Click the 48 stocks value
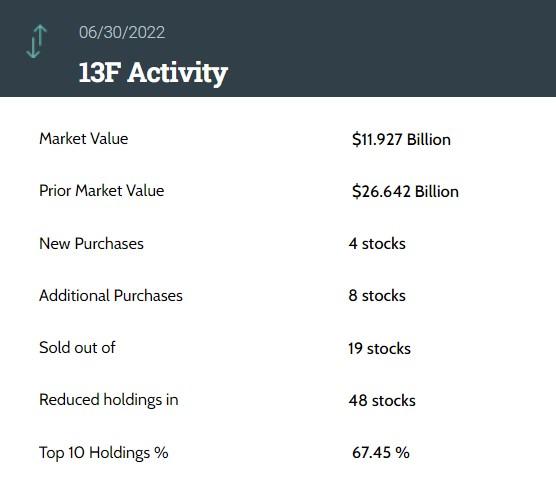The height and width of the screenshot is (478, 556). click(382, 401)
